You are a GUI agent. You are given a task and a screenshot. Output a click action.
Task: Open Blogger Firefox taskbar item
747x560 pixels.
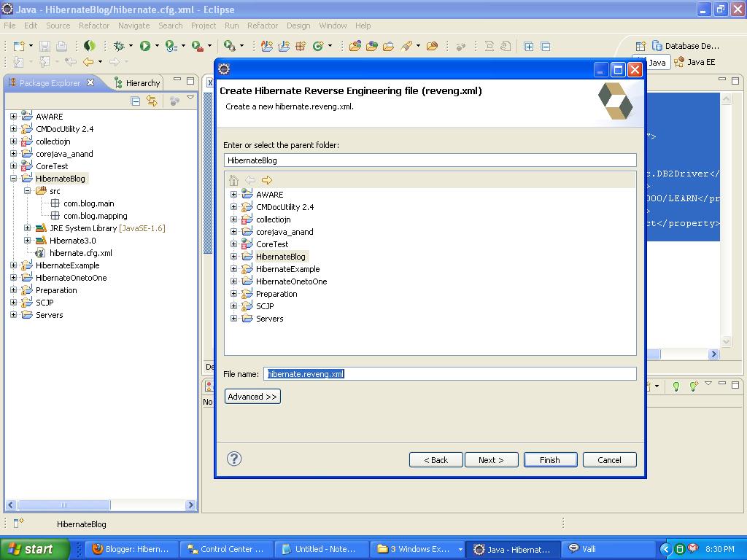(x=131, y=549)
